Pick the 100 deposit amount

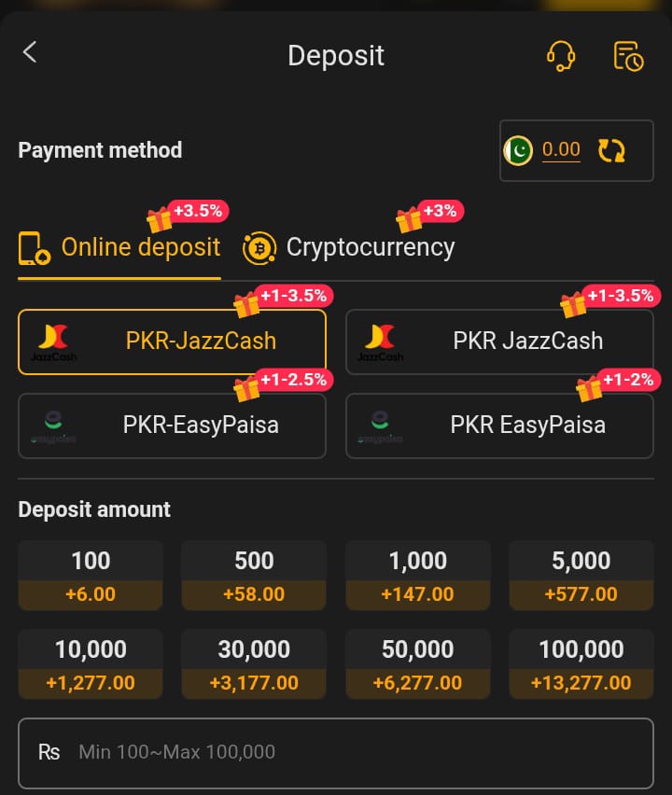click(91, 576)
